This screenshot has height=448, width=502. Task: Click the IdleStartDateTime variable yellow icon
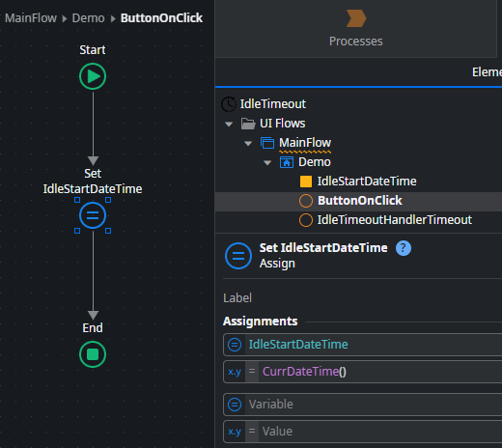pyautogui.click(x=306, y=182)
